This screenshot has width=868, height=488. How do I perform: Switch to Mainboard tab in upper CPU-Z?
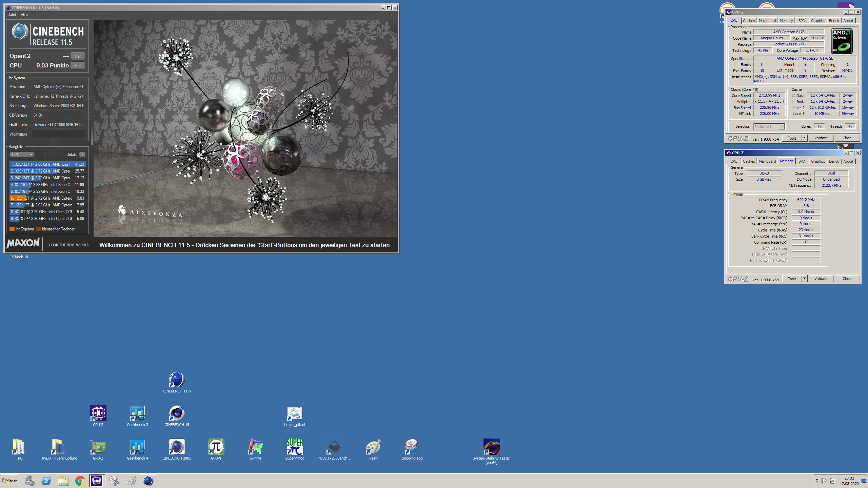767,21
